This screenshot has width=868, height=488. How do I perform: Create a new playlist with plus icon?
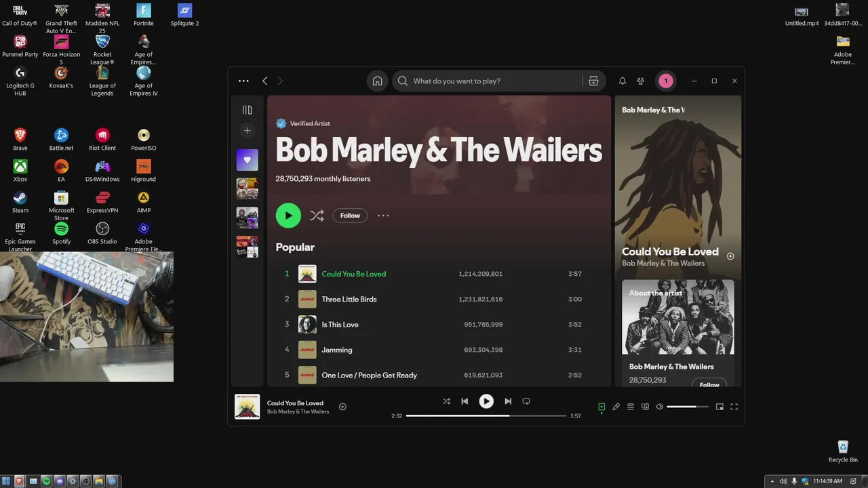point(247,131)
